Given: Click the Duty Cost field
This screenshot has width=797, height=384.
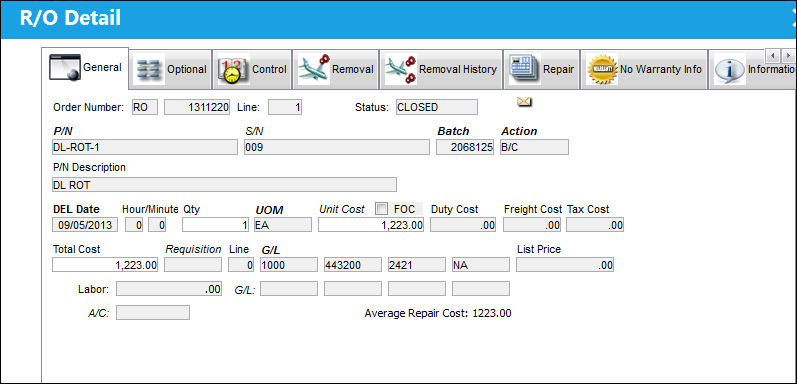Looking at the screenshot, I should [463, 225].
